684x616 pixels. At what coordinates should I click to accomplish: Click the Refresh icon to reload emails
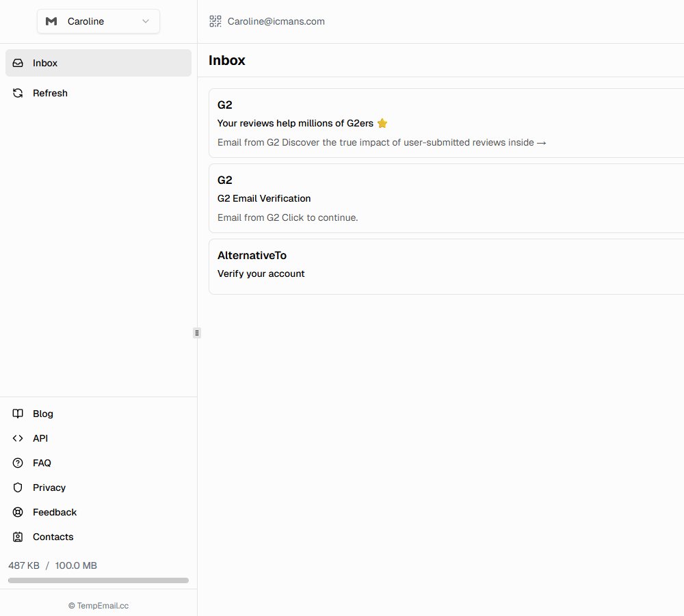(x=18, y=93)
